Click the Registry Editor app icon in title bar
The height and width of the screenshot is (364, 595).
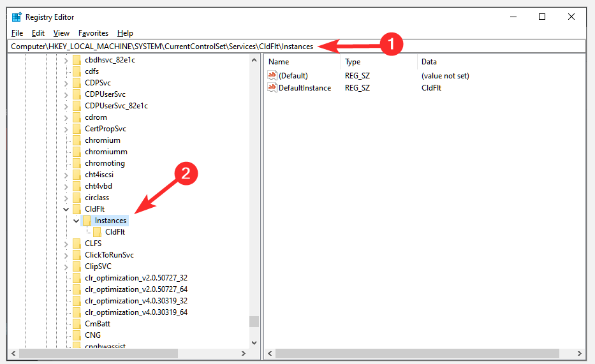coord(17,17)
